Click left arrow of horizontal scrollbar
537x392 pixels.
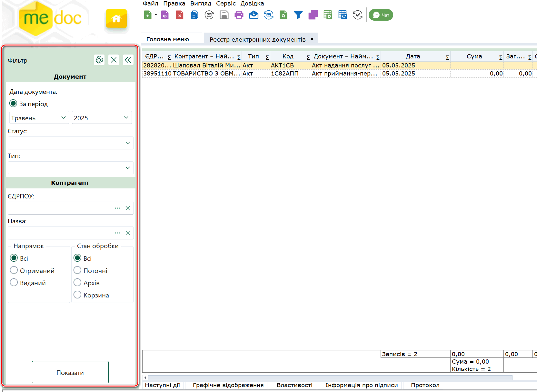tap(145, 377)
